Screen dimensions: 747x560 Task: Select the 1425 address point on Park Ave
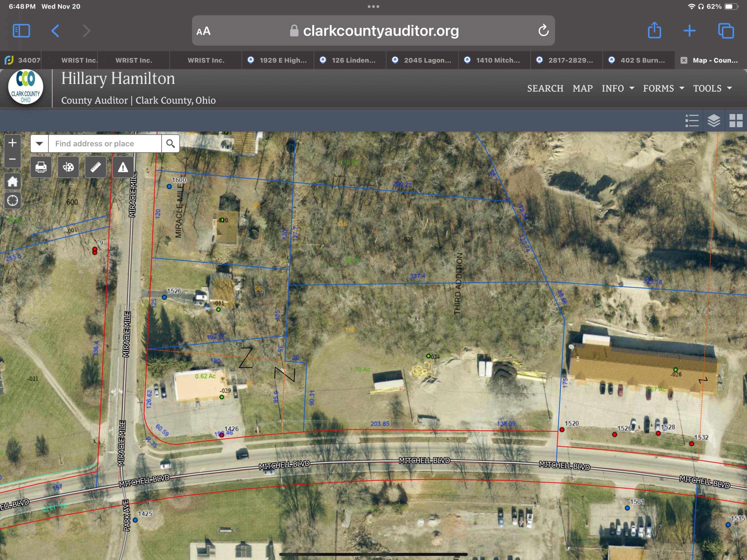(x=135, y=520)
